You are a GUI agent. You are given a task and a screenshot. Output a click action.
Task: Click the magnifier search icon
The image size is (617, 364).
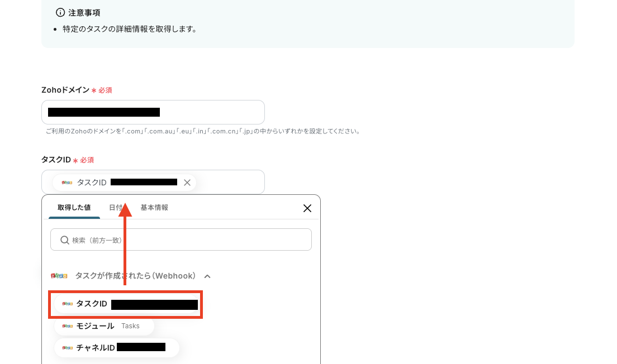point(64,240)
